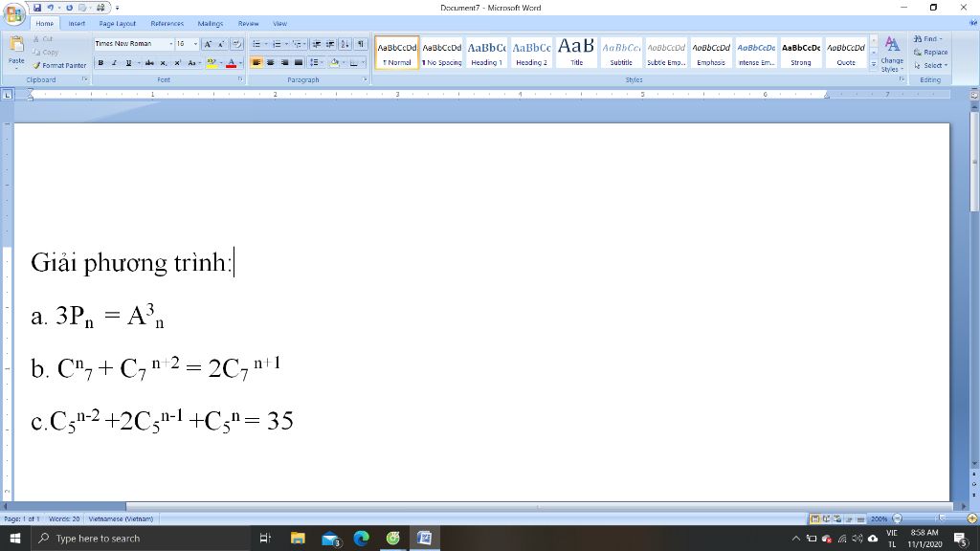Apply the red font color

click(x=231, y=62)
